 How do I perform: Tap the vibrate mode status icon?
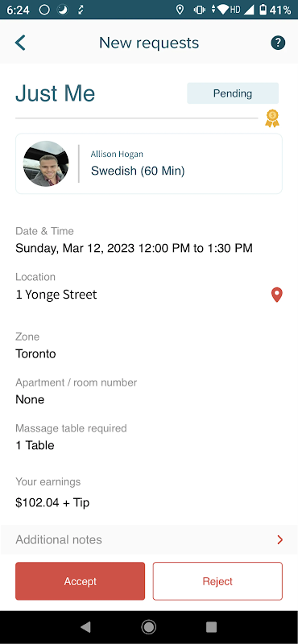(200, 10)
